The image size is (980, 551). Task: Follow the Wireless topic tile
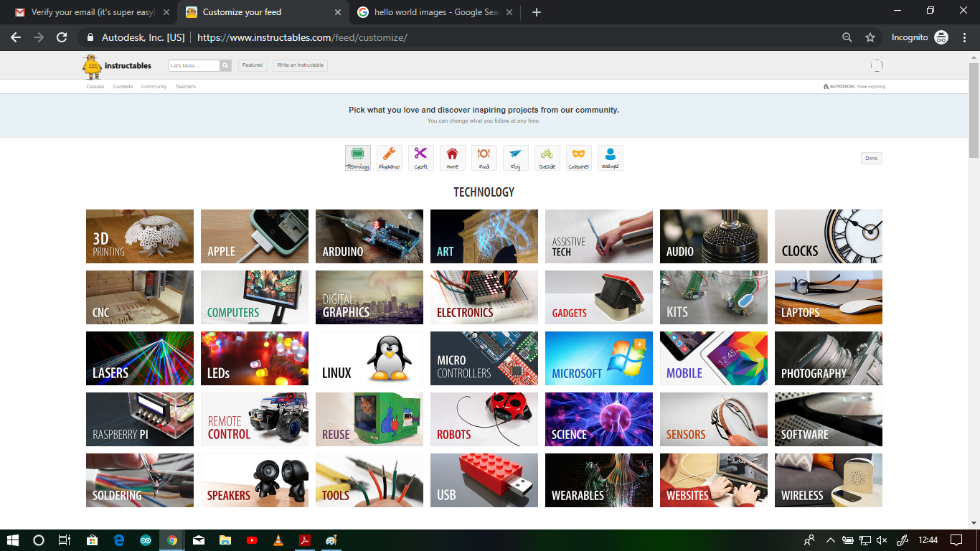[829, 480]
